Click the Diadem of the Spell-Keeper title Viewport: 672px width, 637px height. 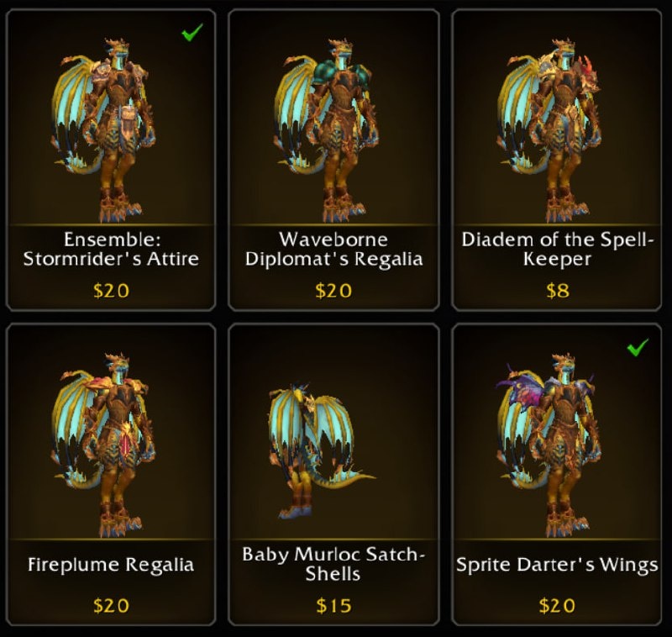557,249
